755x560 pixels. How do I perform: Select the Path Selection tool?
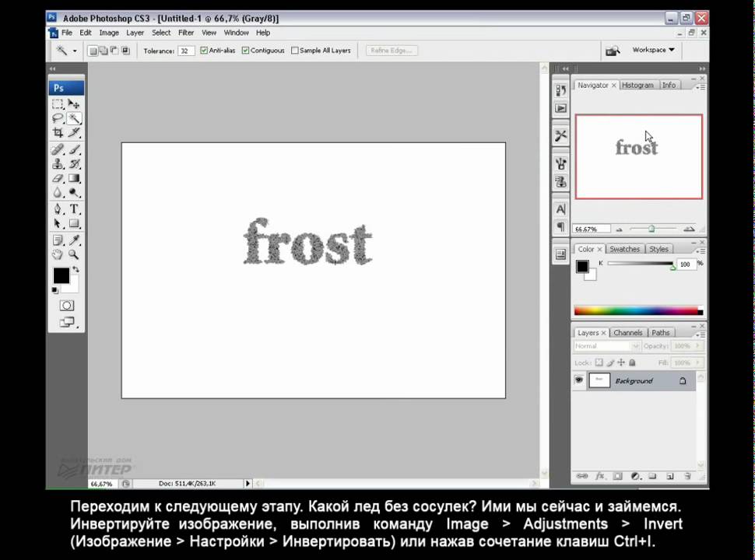[58, 224]
